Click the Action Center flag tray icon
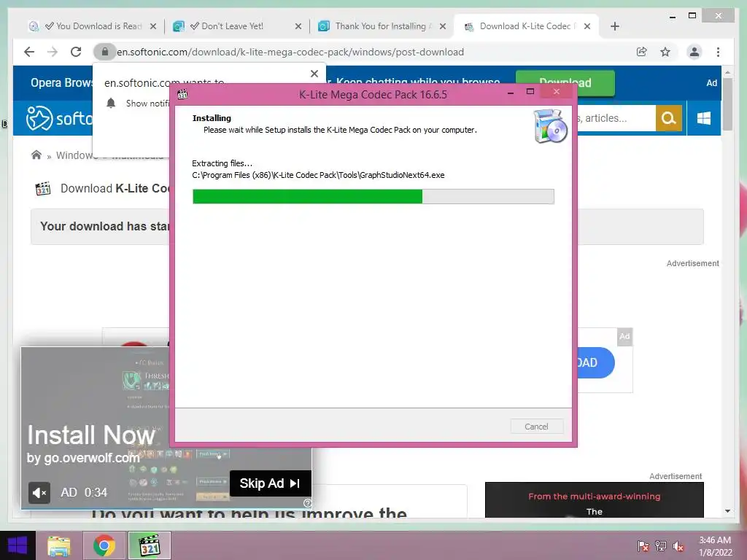This screenshot has width=747, height=560. tap(643, 546)
